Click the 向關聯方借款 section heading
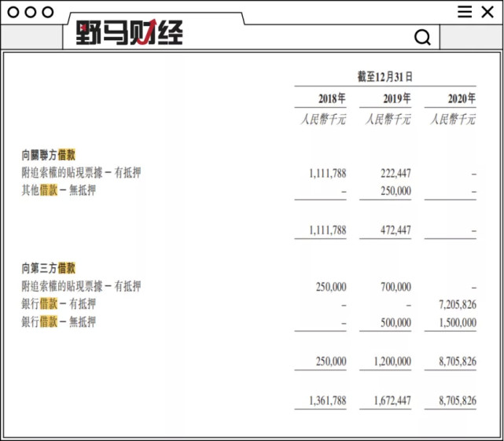The image size is (504, 441). [49, 155]
